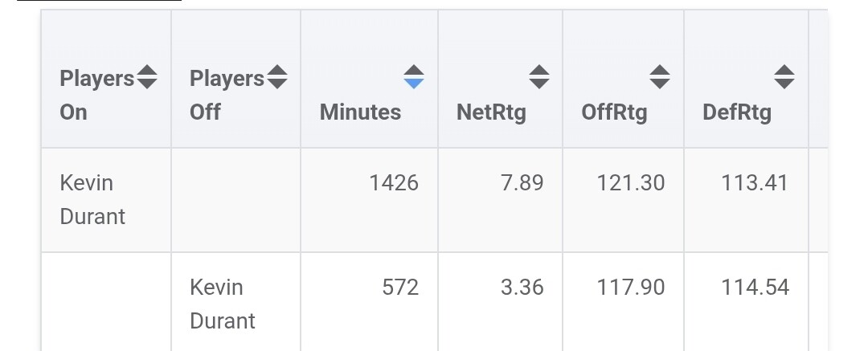Click the Players On sort arrows icon

tap(147, 77)
